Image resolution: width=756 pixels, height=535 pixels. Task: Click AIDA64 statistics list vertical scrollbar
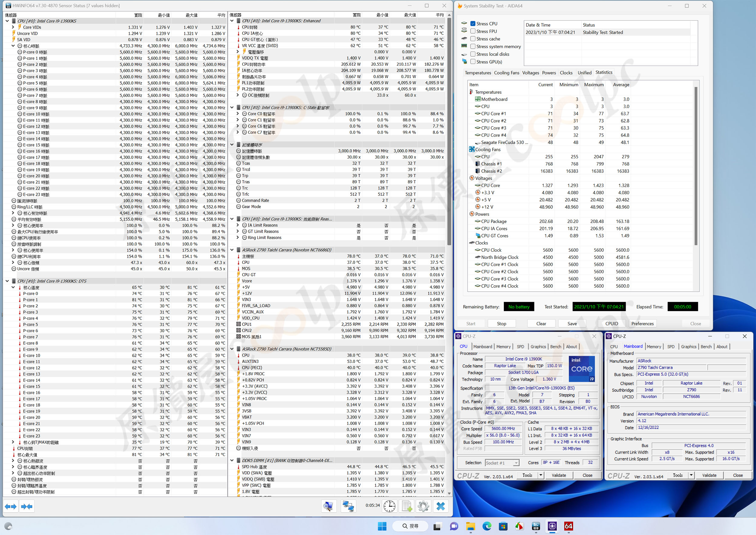(x=696, y=166)
